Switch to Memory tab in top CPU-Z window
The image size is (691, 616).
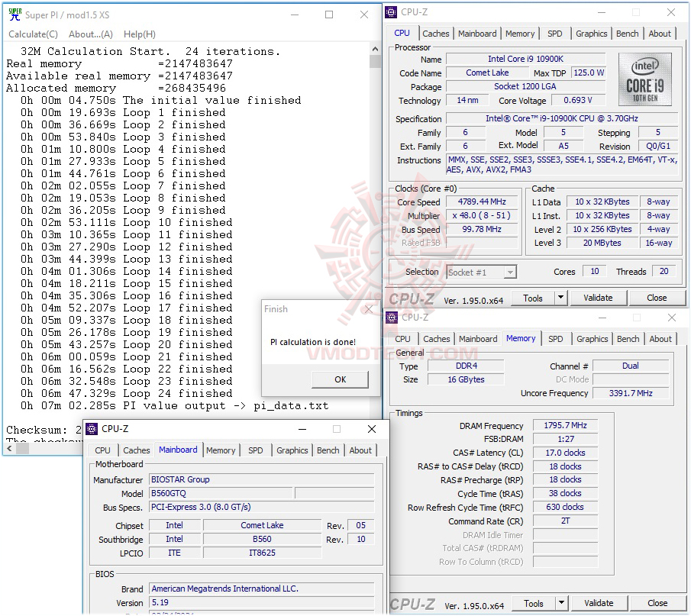520,34
